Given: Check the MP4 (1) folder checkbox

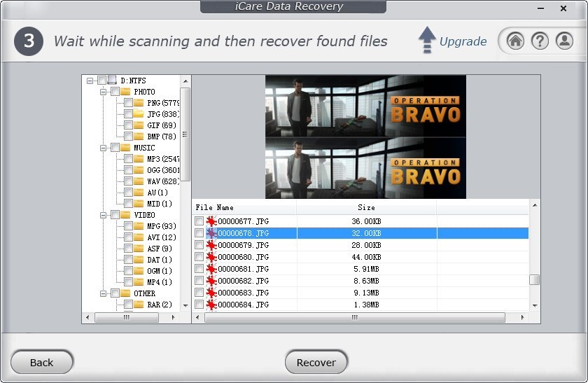Looking at the screenshot, I should 128,281.
